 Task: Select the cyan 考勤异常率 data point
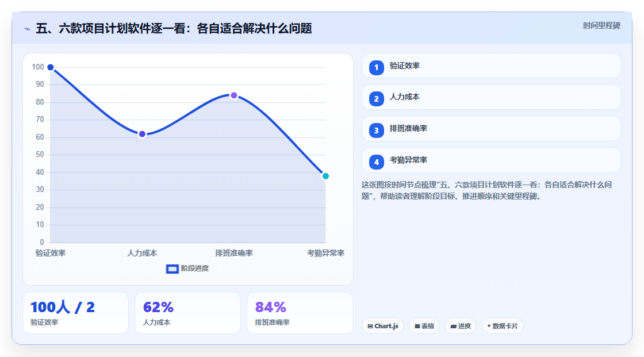(x=325, y=176)
